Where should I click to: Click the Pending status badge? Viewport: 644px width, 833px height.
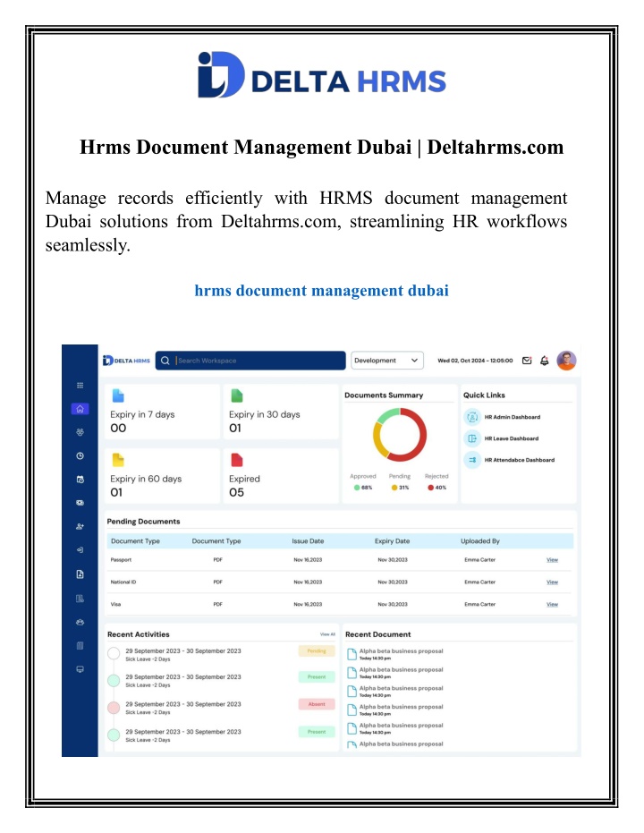tap(317, 650)
